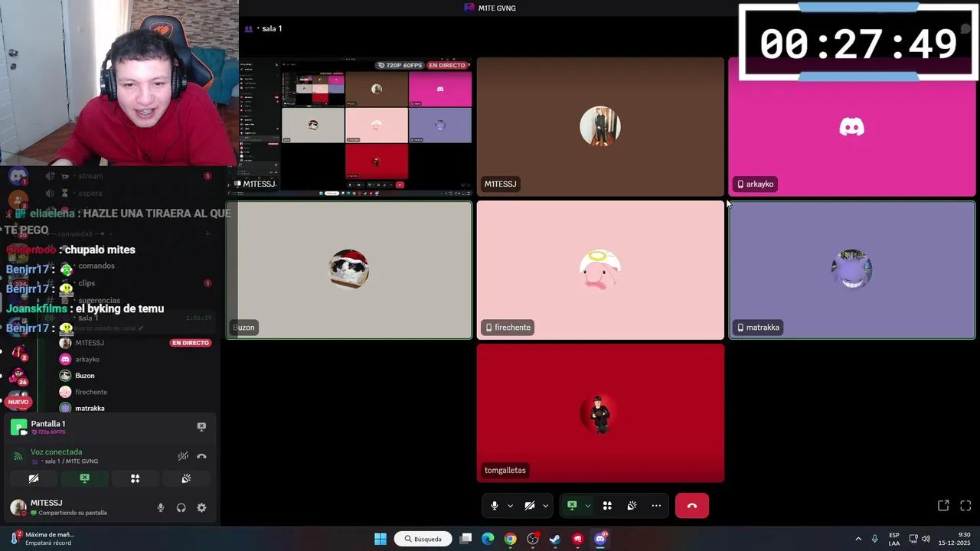Hang up with the red disconnect button

692,506
